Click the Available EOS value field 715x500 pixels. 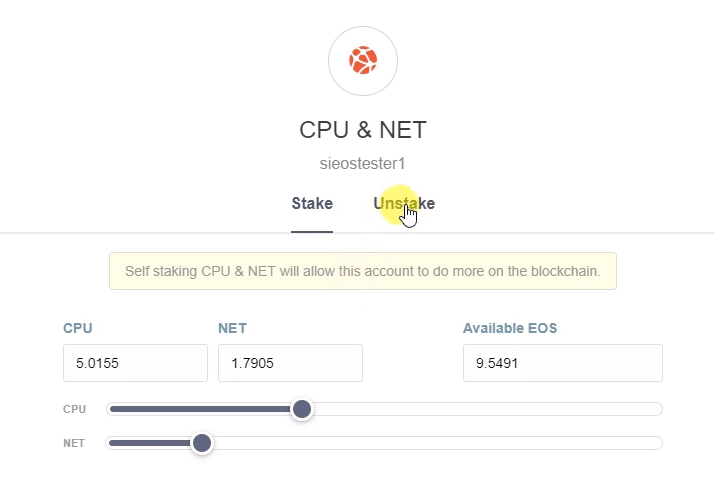(x=562, y=363)
